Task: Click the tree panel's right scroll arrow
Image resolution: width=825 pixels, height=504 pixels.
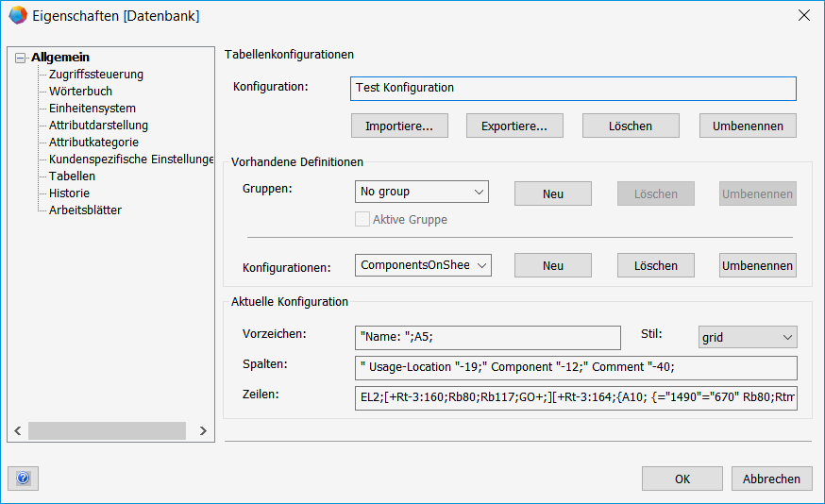Action: [204, 430]
